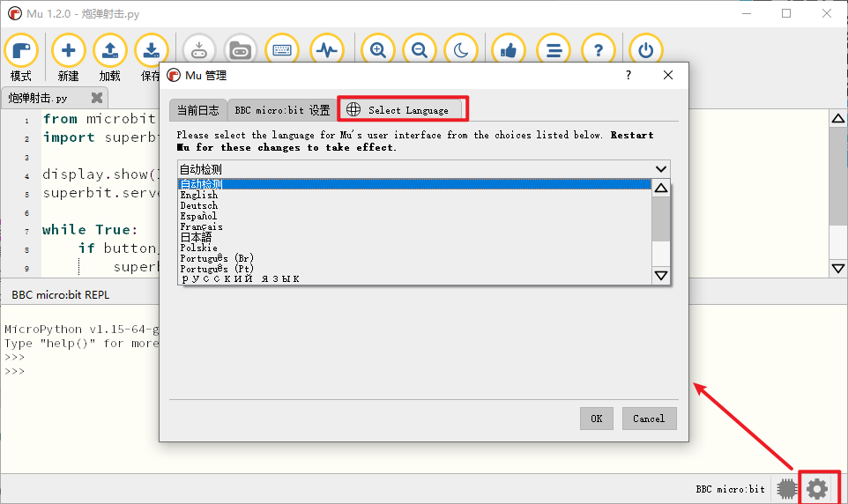This screenshot has width=848, height=504.
Task: Click the Quit power icon
Action: coord(645,51)
